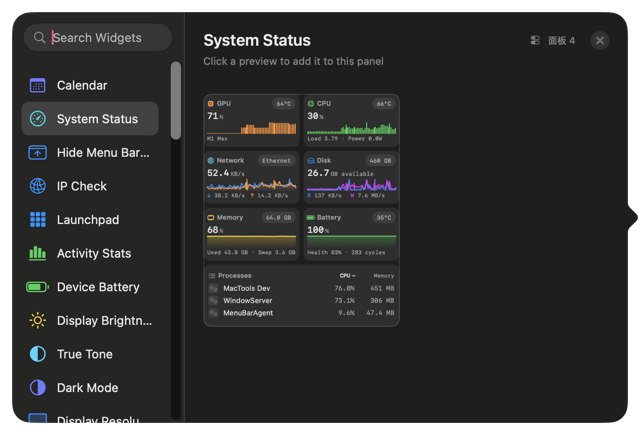Focus the Search Widgets field
Image resolution: width=640 pixels, height=435 pixels.
(x=98, y=38)
